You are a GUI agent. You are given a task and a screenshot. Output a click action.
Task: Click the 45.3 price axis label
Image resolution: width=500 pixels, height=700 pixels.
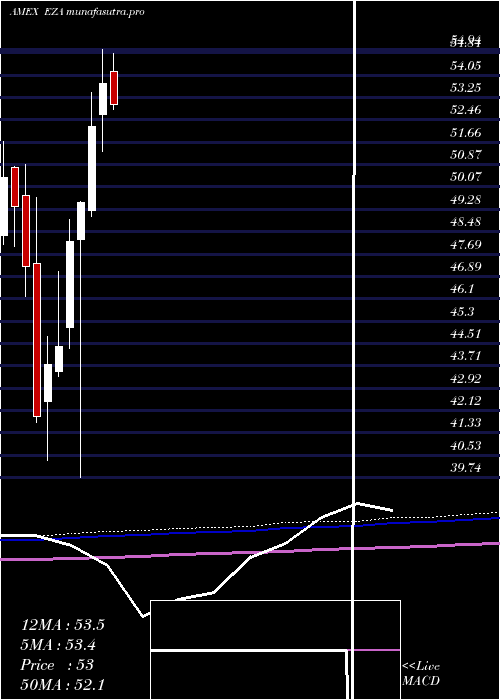pyautogui.click(x=462, y=312)
